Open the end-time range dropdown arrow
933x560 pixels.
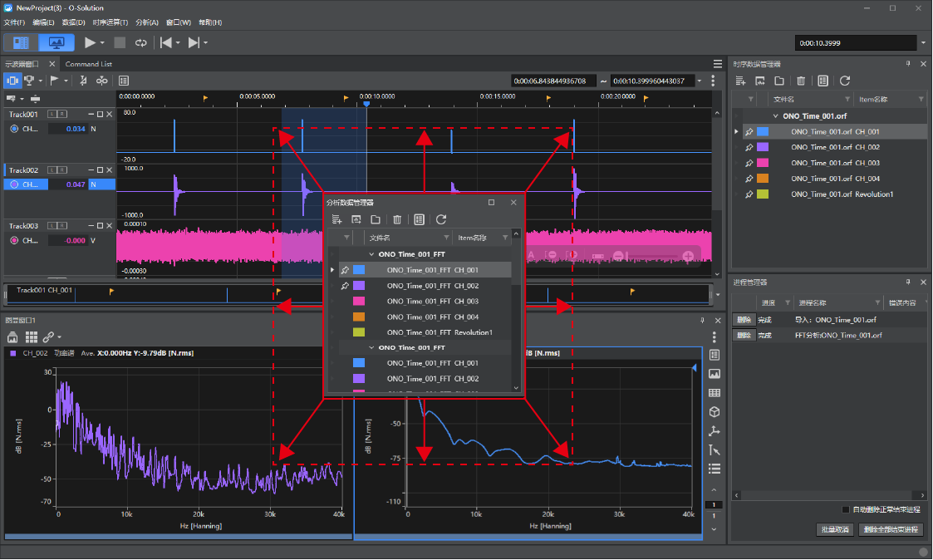pyautogui.click(x=700, y=81)
